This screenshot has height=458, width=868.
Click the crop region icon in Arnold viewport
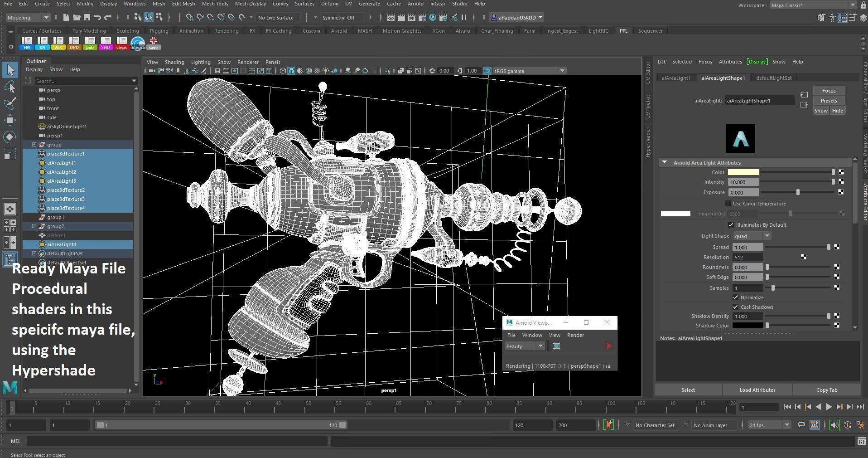[557, 346]
